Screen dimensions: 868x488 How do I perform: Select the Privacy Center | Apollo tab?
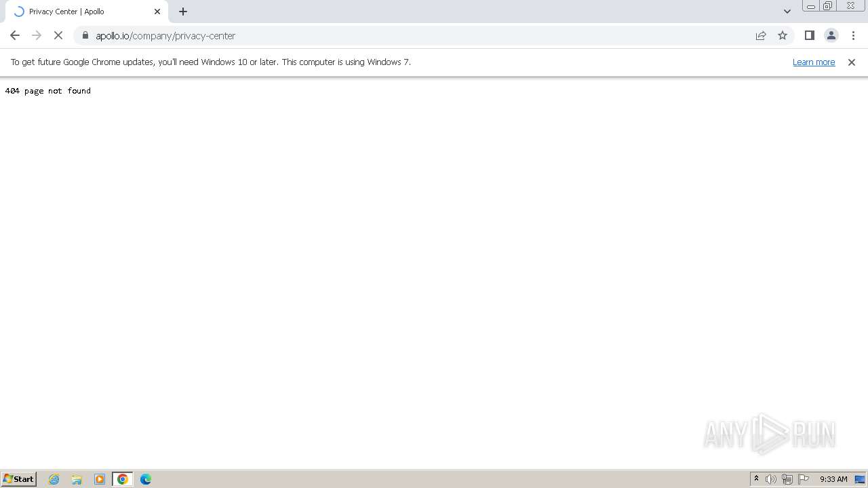tap(87, 12)
